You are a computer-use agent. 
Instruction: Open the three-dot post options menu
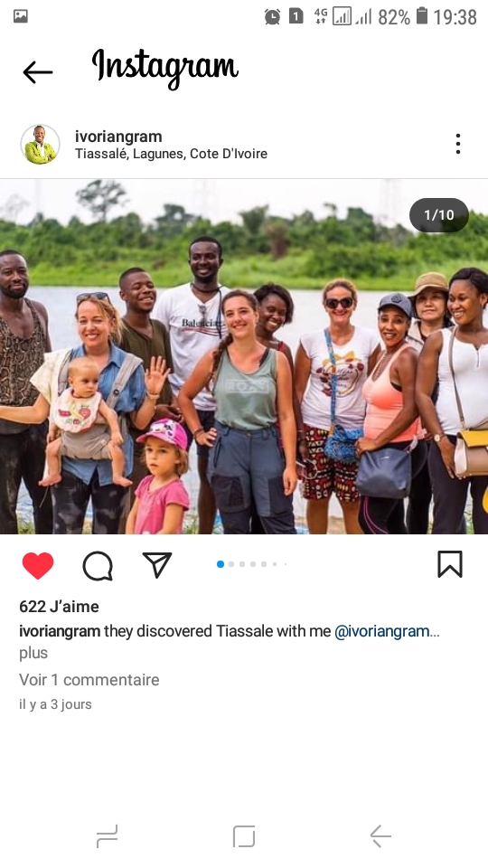point(457,144)
